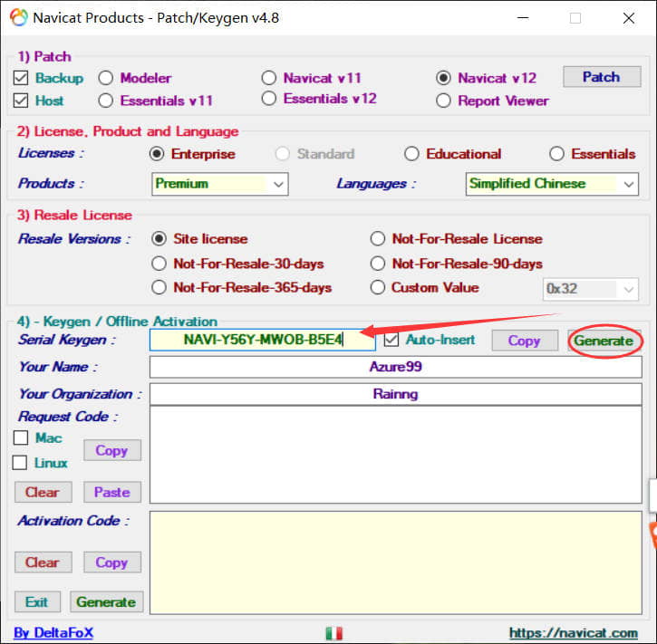Choose the Essentials v12 radio option

tap(269, 99)
